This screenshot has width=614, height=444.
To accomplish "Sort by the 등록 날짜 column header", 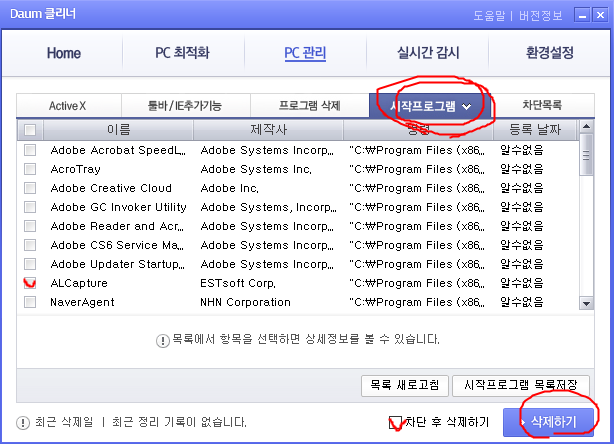I will click(535, 130).
